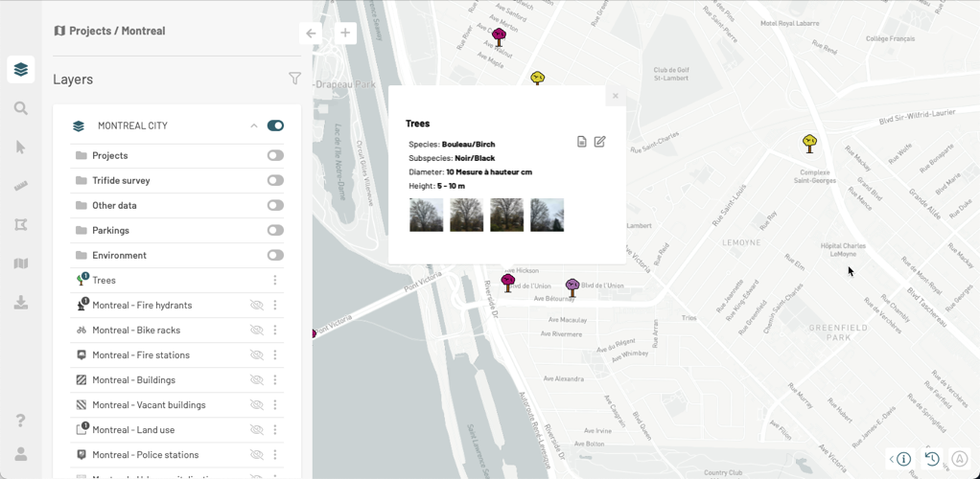Image resolution: width=980 pixels, height=479 pixels.
Task: Click the filter layers icon
Action: tap(294, 79)
